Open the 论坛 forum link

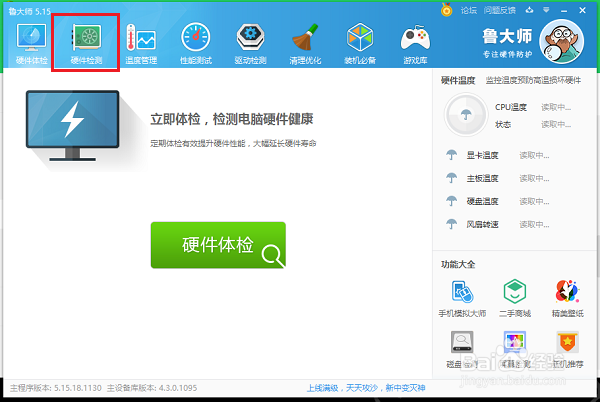click(469, 10)
